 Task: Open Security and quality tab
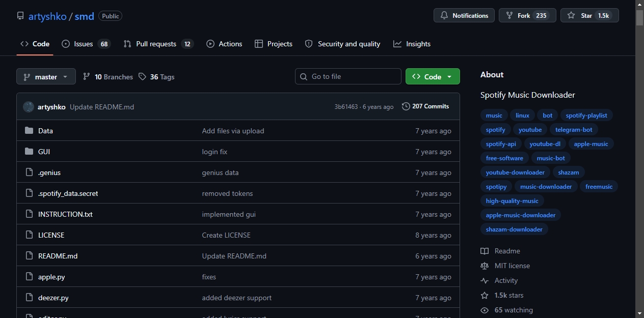[342, 44]
